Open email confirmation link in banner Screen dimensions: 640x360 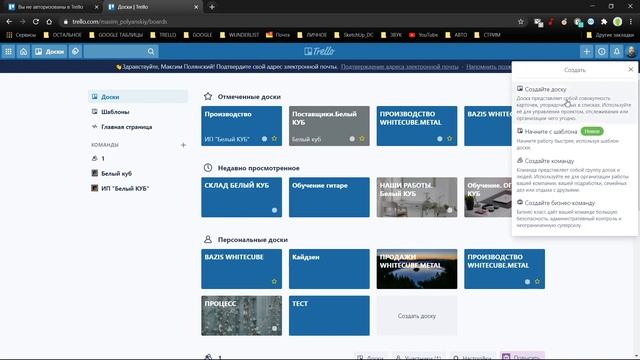tap(400, 67)
